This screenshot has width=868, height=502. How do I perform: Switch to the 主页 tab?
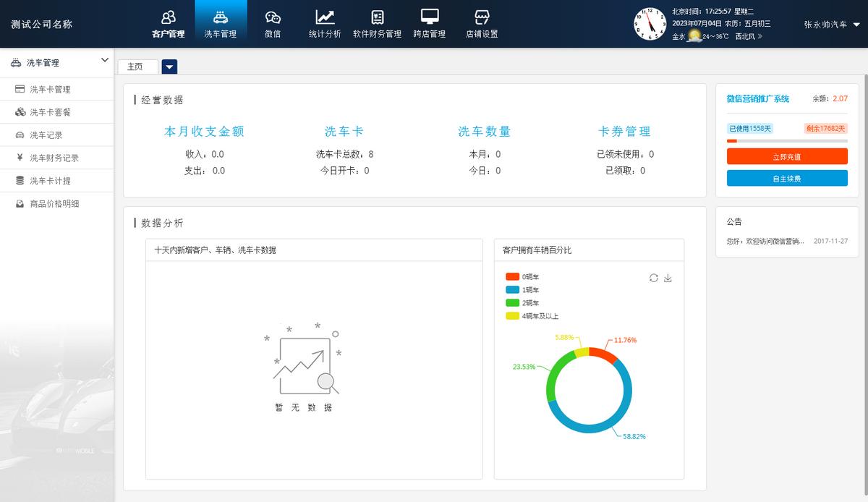pos(135,67)
